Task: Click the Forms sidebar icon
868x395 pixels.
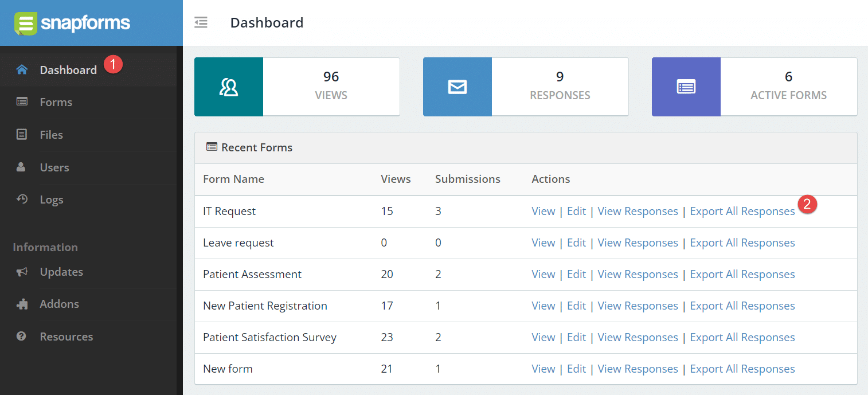Action: tap(22, 102)
